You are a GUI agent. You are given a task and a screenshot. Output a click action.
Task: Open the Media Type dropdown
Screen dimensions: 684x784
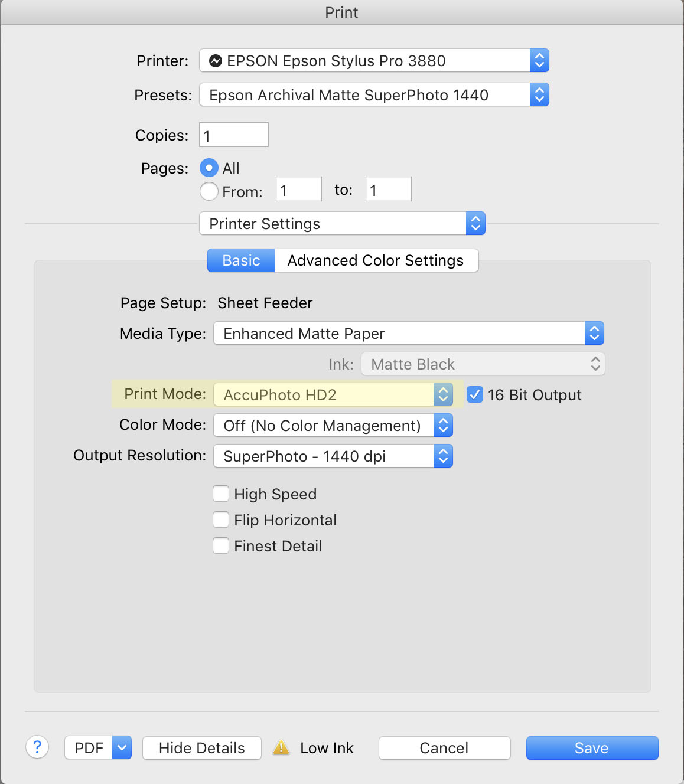click(x=408, y=334)
